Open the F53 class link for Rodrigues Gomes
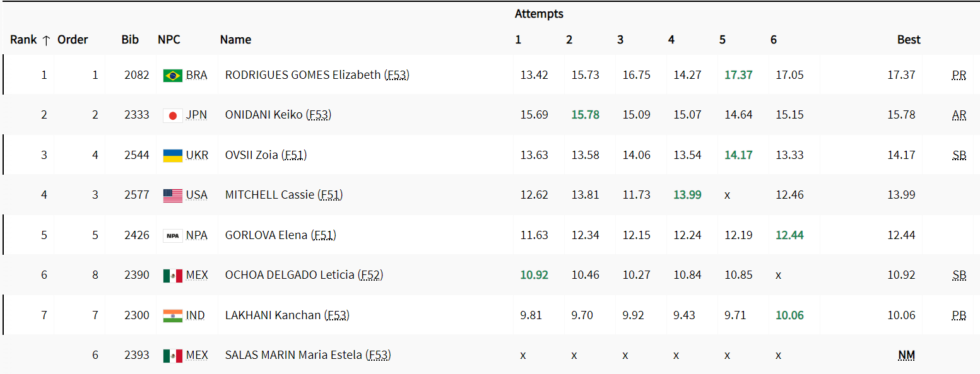Image resolution: width=980 pixels, height=374 pixels. pyautogui.click(x=397, y=75)
